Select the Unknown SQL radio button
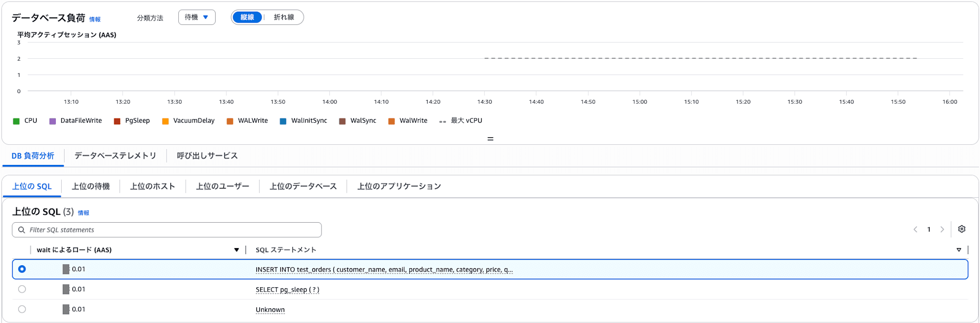Screen dimensions: 980x323 22,309
